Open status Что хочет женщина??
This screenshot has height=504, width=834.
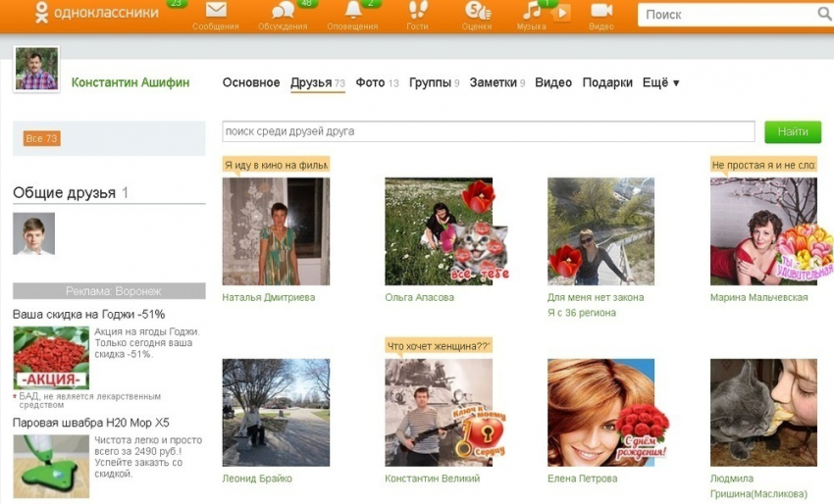pyautogui.click(x=439, y=346)
